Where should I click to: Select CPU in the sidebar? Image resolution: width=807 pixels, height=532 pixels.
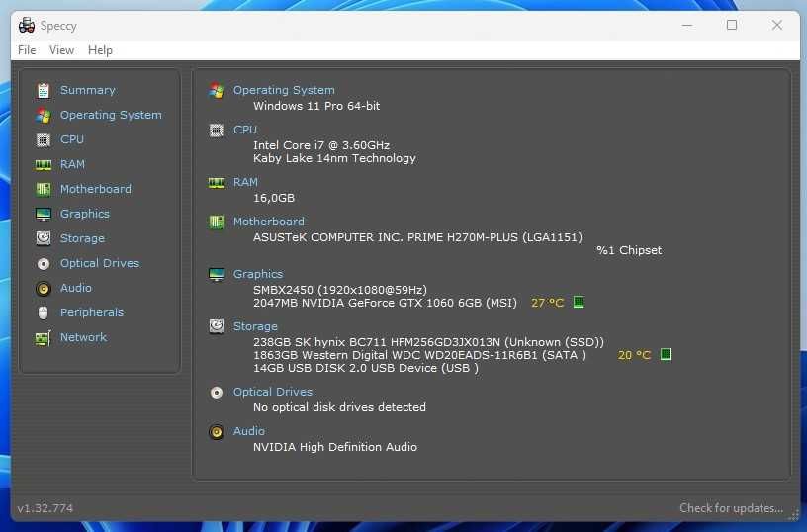click(x=72, y=139)
